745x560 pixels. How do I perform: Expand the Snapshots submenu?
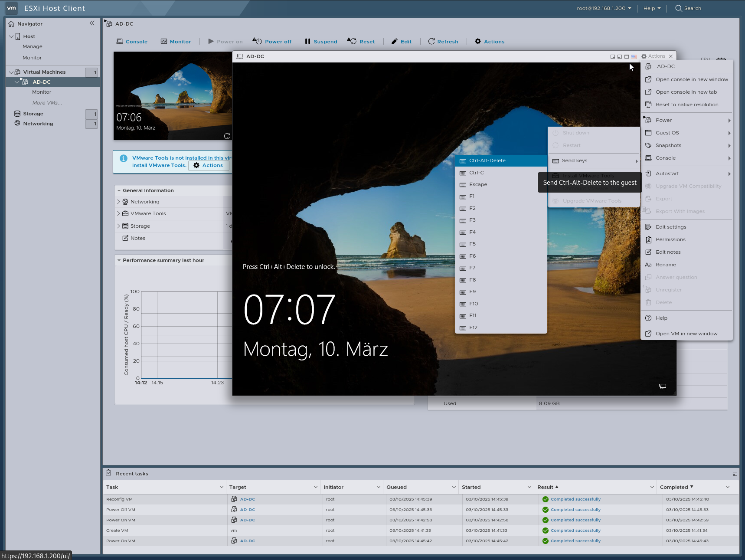[668, 145]
